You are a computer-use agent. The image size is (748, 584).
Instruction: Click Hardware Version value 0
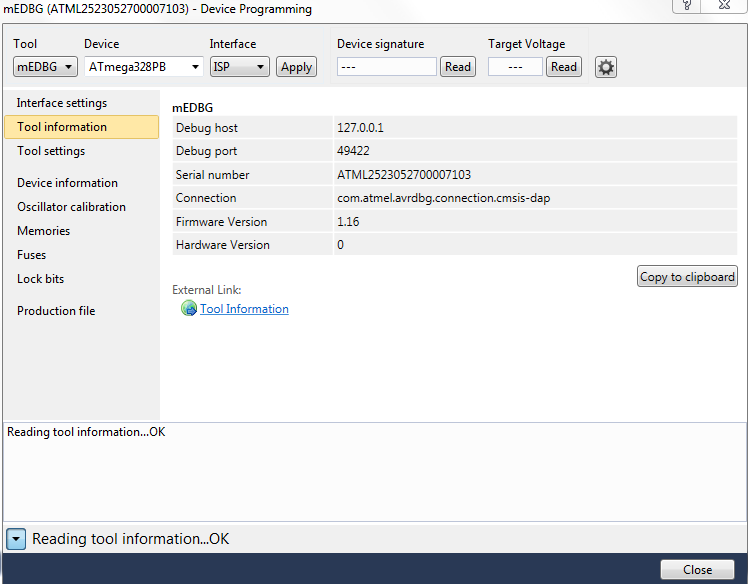click(x=340, y=245)
